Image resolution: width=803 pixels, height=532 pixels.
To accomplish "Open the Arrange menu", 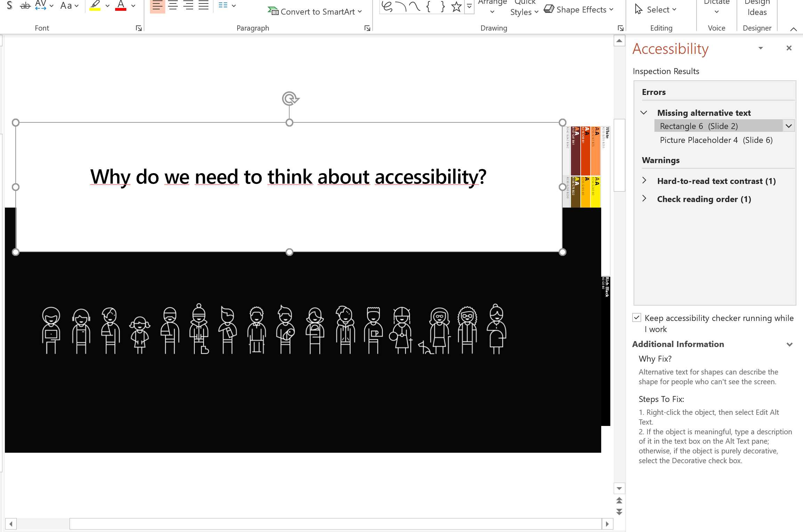I will tap(492, 6).
